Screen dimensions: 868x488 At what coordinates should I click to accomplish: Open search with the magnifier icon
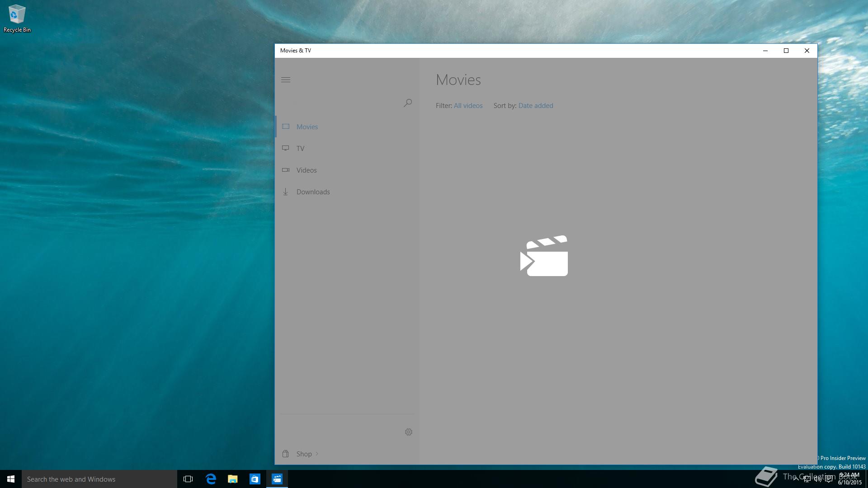click(x=408, y=103)
